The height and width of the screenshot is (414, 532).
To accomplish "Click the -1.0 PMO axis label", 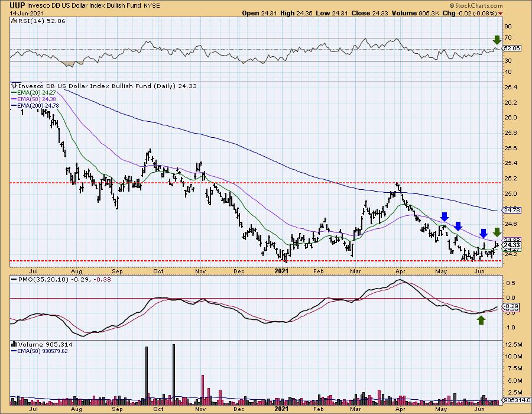I will (510, 328).
